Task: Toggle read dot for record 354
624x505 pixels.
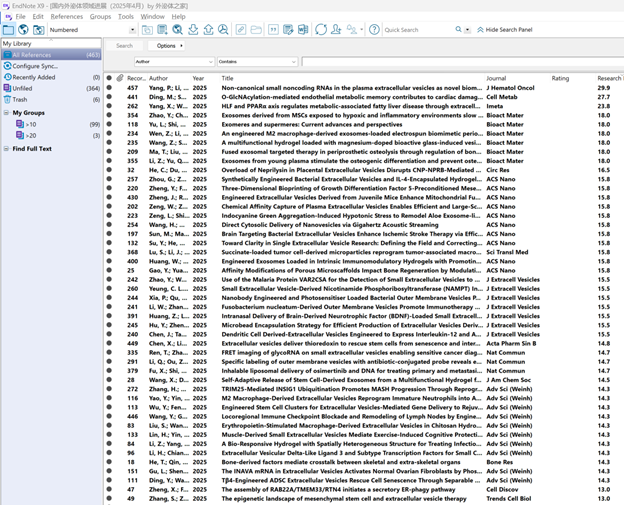Action: [x=109, y=115]
